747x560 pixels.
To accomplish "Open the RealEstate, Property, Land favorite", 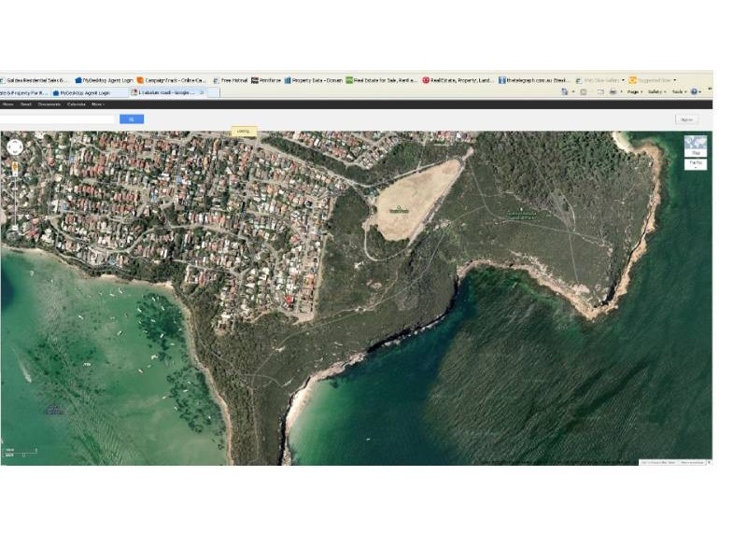I will click(458, 80).
